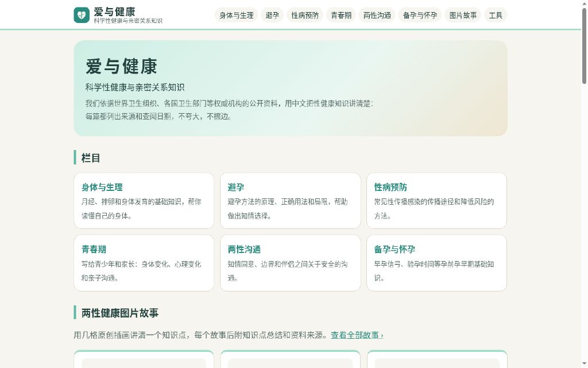
Task: Open 青春期 from the top nav
Action: pyautogui.click(x=341, y=16)
